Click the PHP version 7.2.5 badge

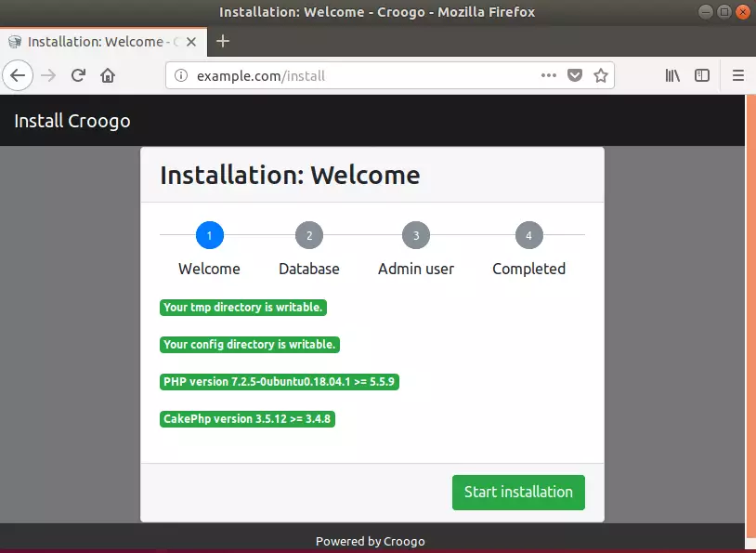[x=280, y=382]
